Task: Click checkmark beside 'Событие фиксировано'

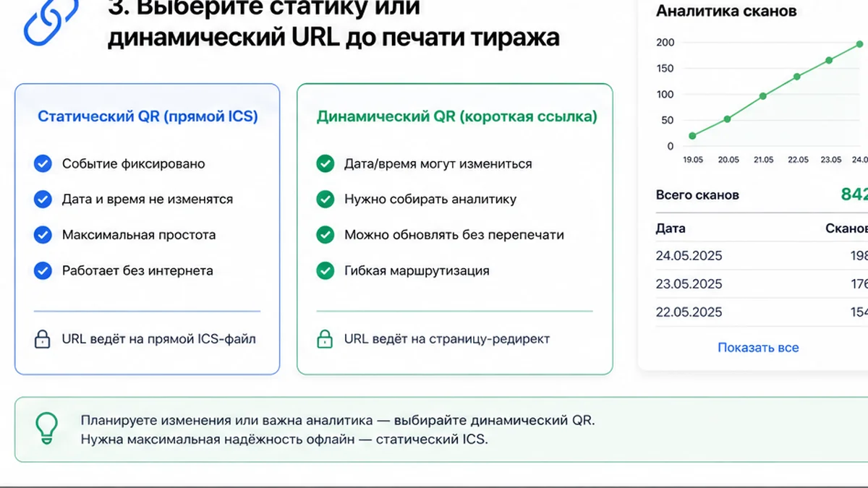Action: [x=43, y=163]
